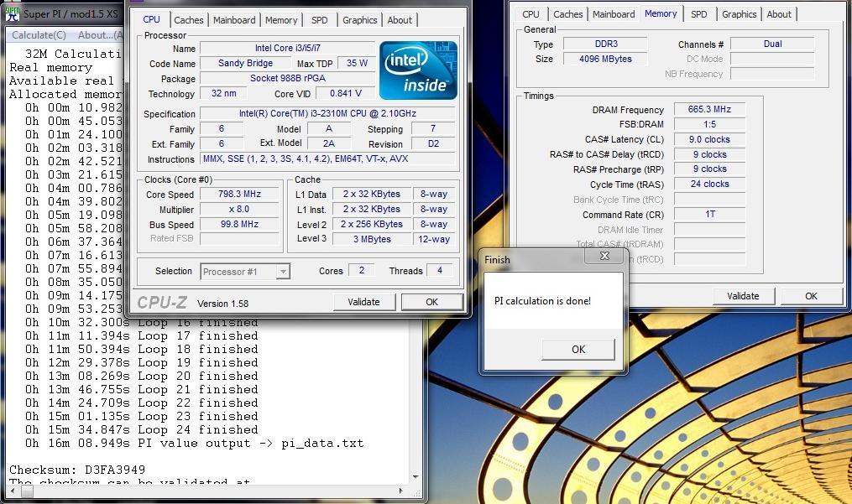
Task: Open the SPD tab in left CPU-Z window
Action: [x=320, y=20]
